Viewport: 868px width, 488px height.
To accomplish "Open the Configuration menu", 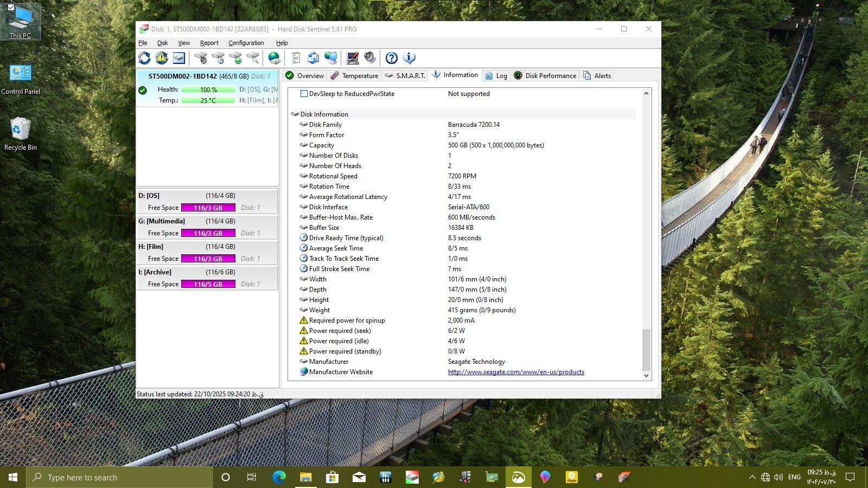I will click(246, 43).
